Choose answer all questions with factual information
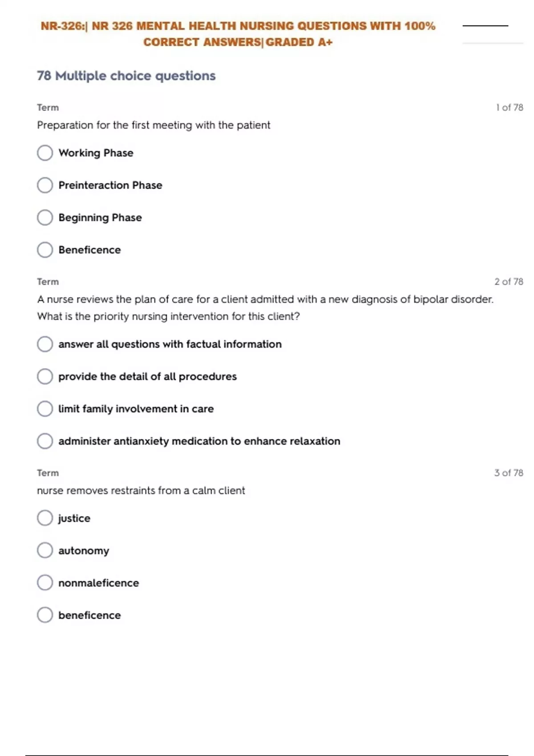534x756 pixels. coord(45,344)
